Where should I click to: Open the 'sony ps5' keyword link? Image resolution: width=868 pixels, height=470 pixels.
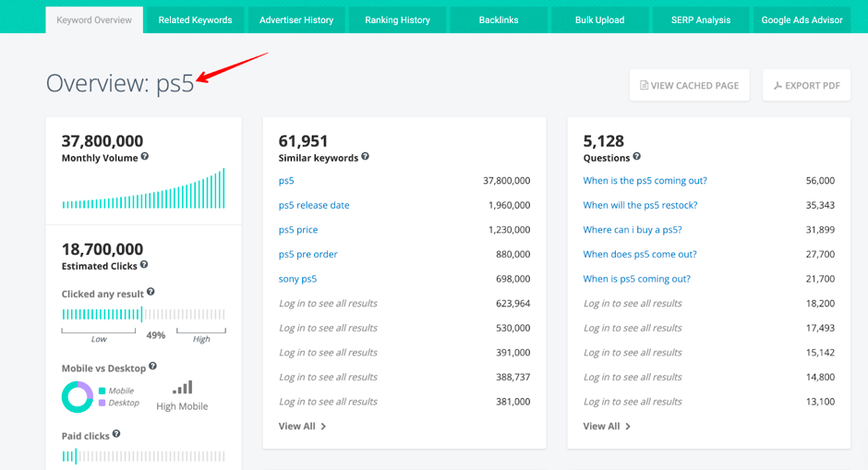298,279
